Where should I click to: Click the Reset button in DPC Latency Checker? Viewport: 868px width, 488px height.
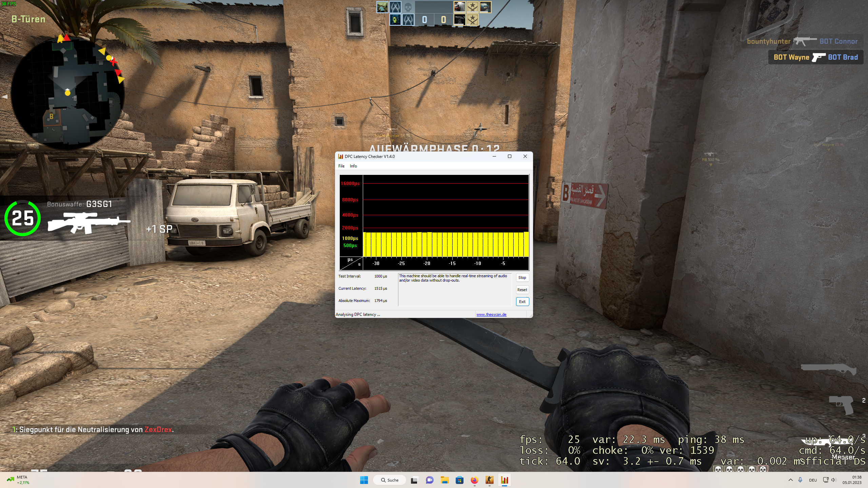click(522, 290)
